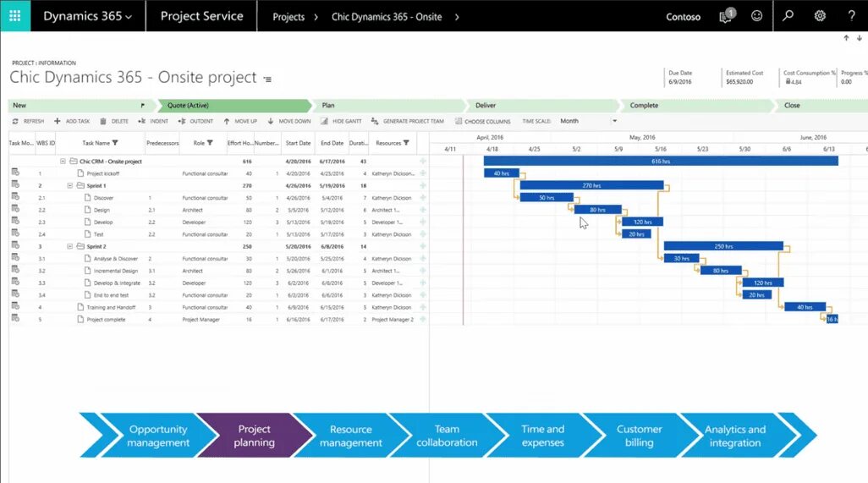Viewport: 868px width, 483px height.
Task: Expand chevron after Projects breadcrumb
Action: pos(316,17)
